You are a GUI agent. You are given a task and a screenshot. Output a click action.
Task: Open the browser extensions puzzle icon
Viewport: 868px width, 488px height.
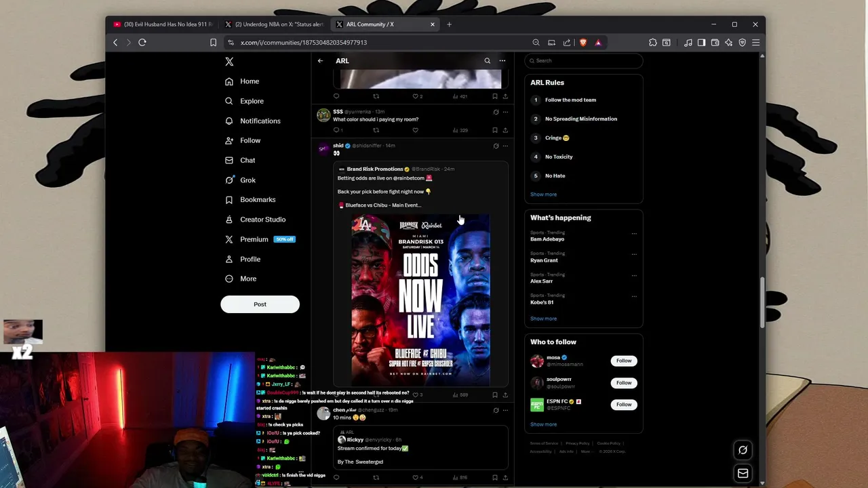point(653,43)
